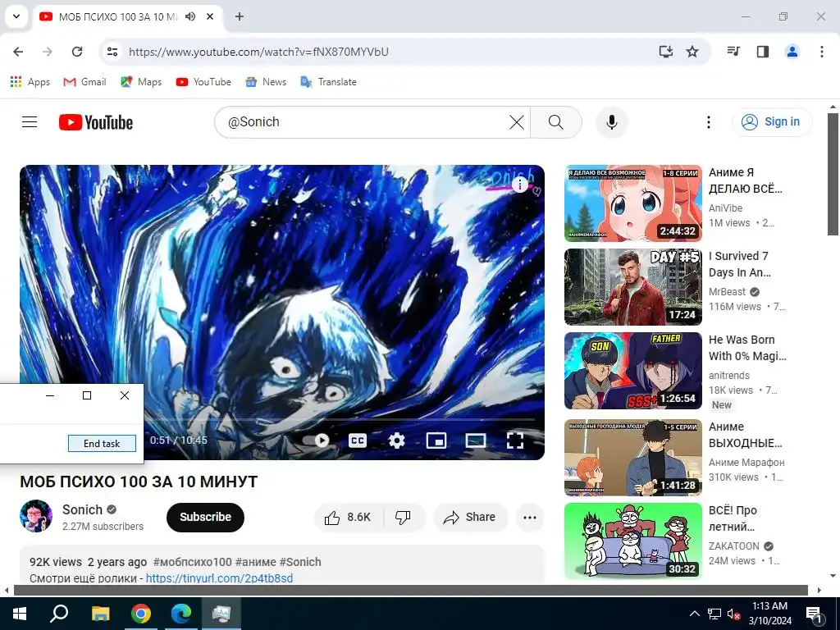Open ZAKATOON 30:32 video thumbnail
The image size is (840, 630).
(632, 541)
